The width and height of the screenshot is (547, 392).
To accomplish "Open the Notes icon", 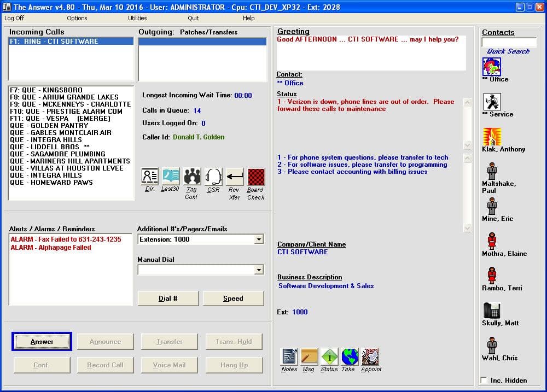I will pos(288,356).
